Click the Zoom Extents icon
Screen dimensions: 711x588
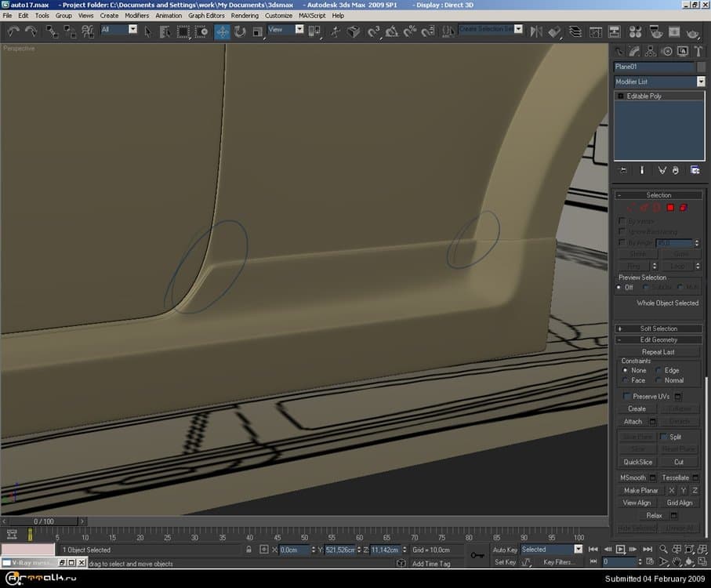(x=690, y=549)
